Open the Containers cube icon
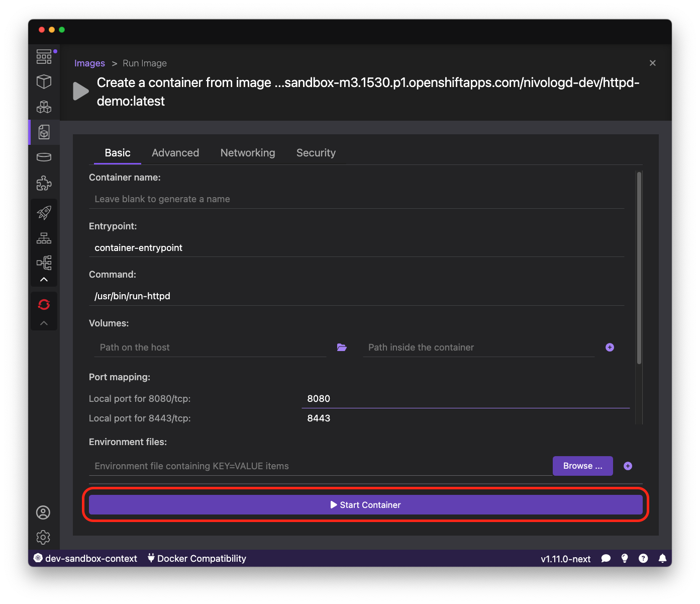Screen dimensions: 700x604 click(44, 81)
